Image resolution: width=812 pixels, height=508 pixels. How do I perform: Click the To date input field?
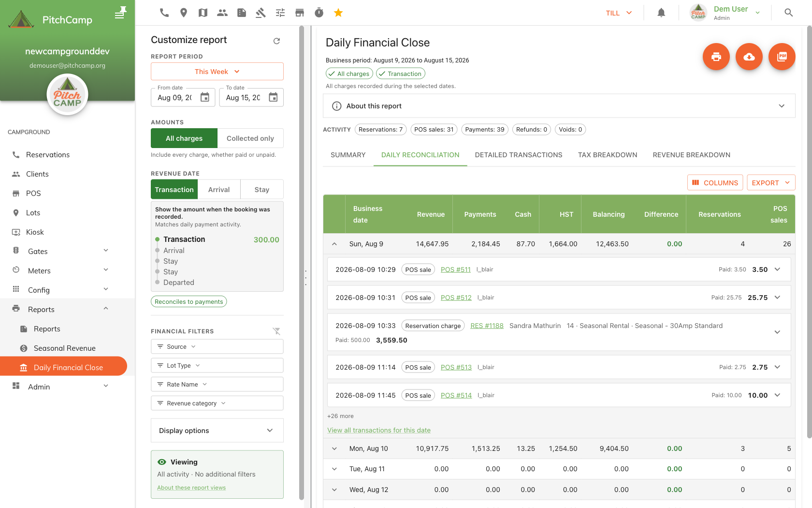click(x=251, y=97)
